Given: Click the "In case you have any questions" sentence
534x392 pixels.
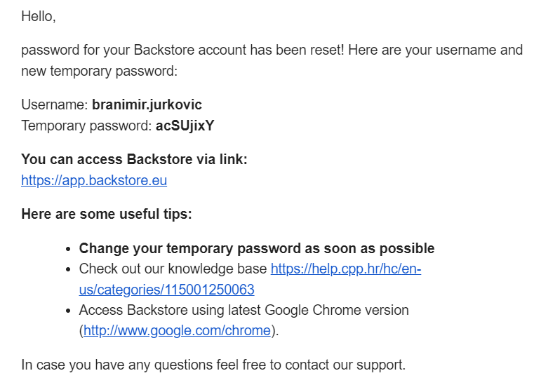Looking at the screenshot, I should (213, 365).
